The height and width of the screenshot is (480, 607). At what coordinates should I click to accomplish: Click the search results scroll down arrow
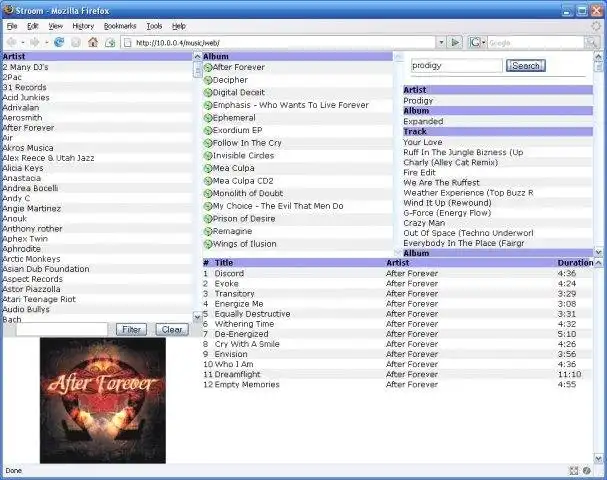coord(598,252)
